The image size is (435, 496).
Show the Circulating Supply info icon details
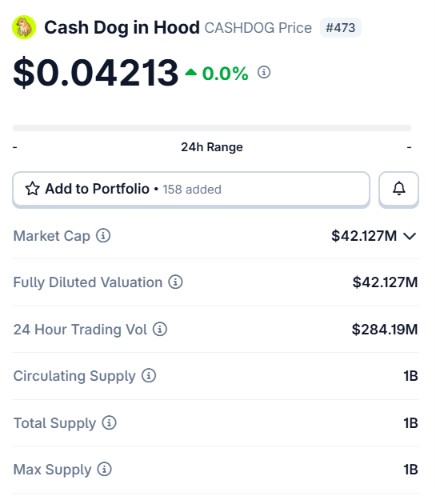tap(149, 376)
